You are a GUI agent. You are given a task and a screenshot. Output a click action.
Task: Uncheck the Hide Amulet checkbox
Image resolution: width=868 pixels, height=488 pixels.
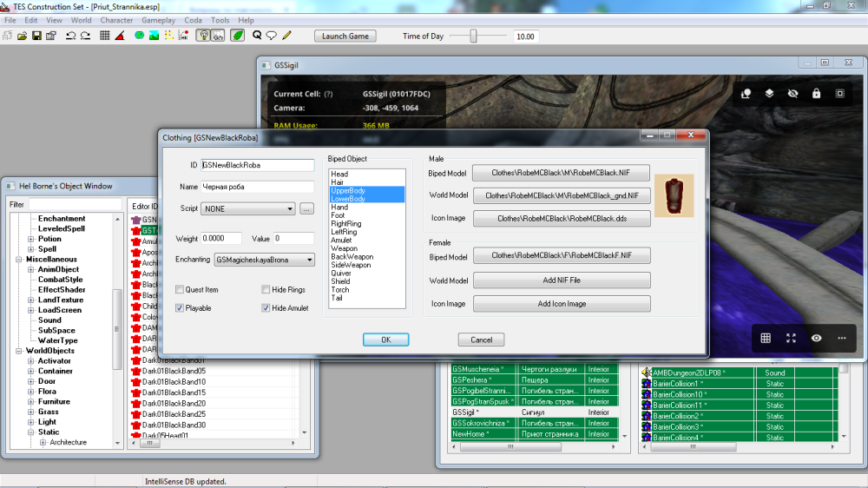[266, 308]
